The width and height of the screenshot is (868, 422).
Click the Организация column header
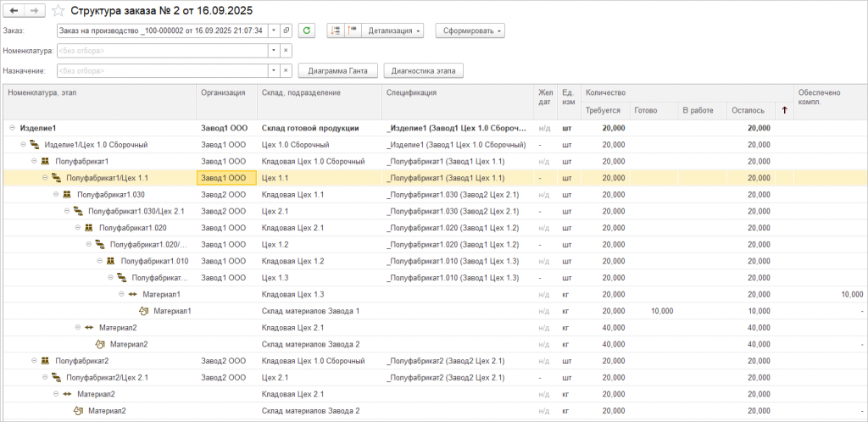click(227, 102)
